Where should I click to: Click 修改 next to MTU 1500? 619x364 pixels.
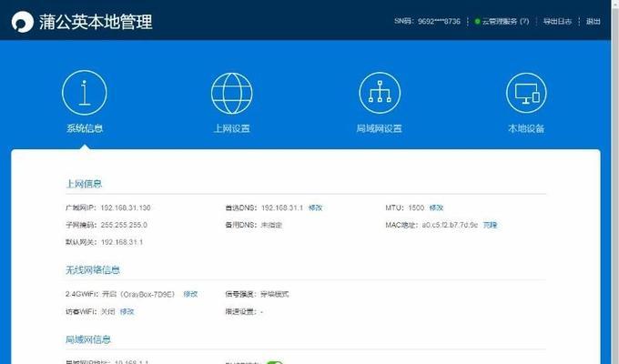(x=436, y=207)
